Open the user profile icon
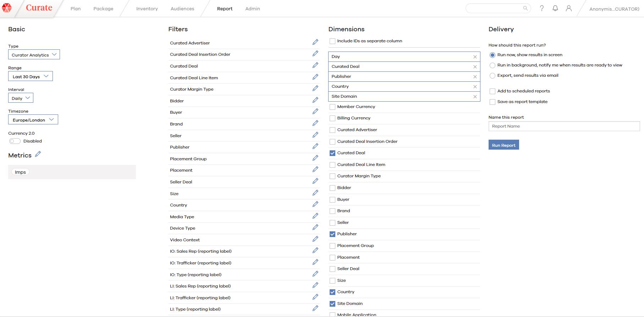This screenshot has width=644, height=317. click(x=568, y=8)
